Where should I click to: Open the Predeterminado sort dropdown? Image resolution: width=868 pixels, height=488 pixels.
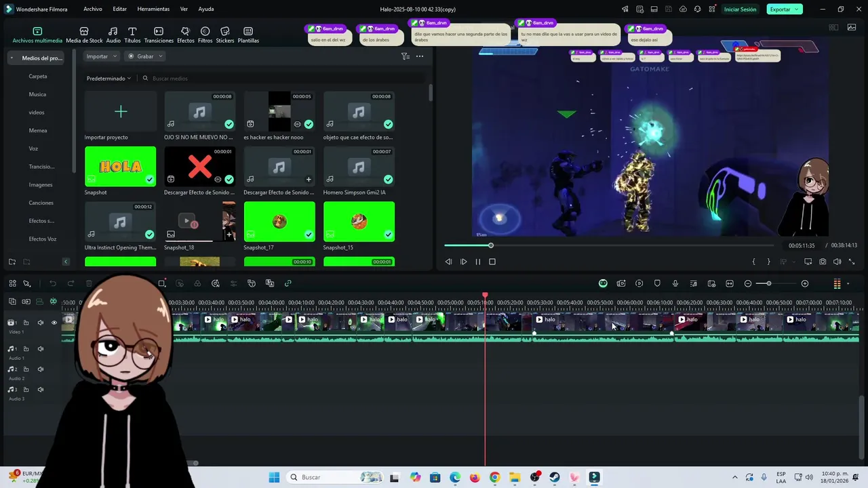pyautogui.click(x=108, y=79)
